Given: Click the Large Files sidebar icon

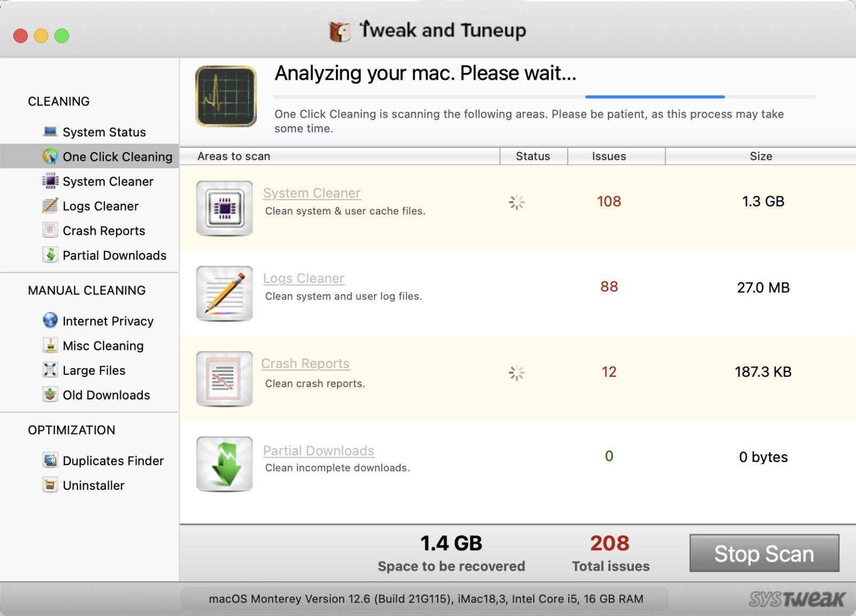Looking at the screenshot, I should pyautogui.click(x=50, y=370).
